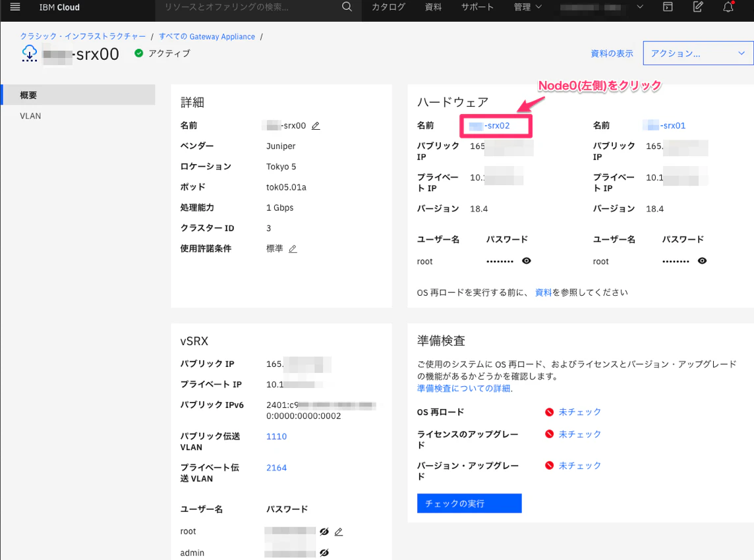Click 未チェック for ライセンスのアップグレード

pos(579,434)
